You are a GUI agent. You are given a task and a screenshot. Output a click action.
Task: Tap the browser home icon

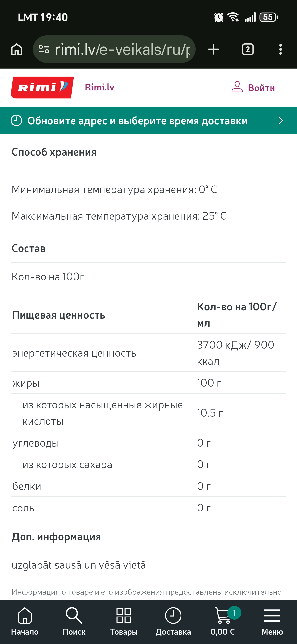17,49
